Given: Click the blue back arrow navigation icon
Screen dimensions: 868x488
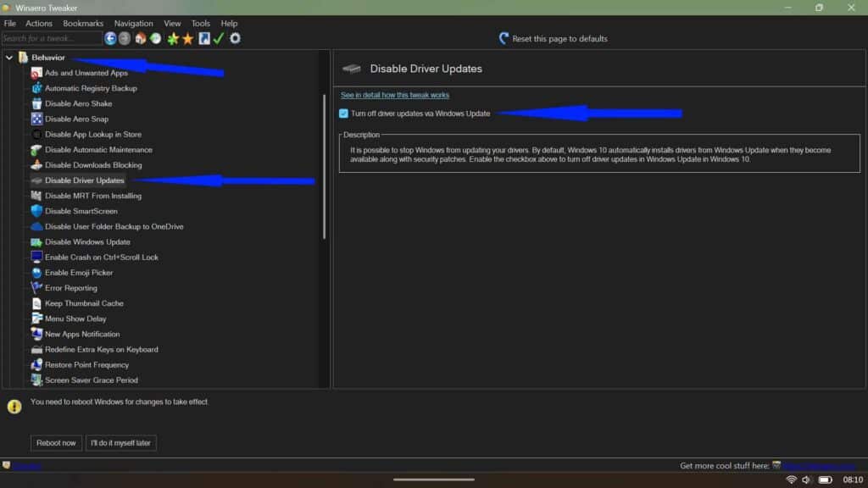Looking at the screenshot, I should [x=108, y=38].
